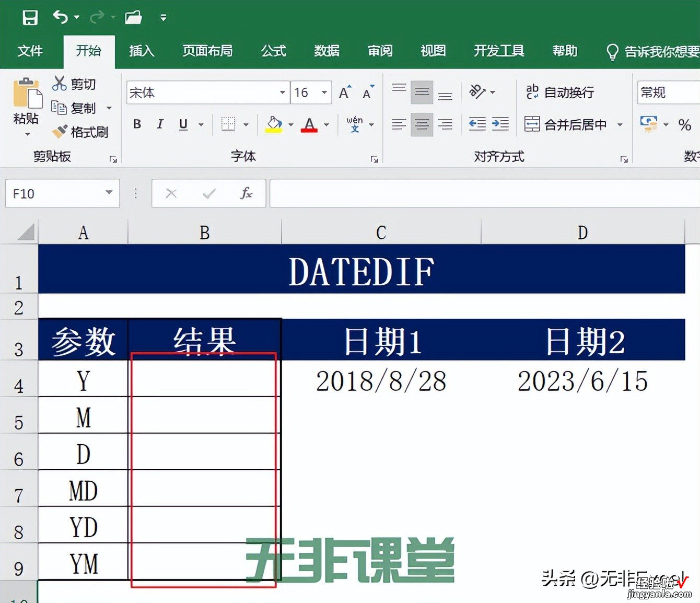700x603 pixels.
Task: Toggle Italic formatting
Action: (160, 124)
